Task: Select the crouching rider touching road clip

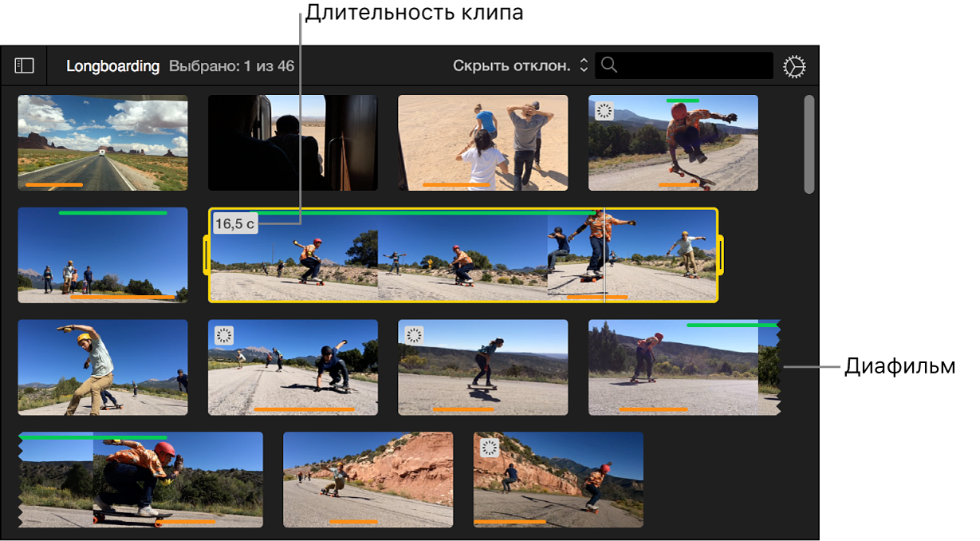Action: (293, 368)
